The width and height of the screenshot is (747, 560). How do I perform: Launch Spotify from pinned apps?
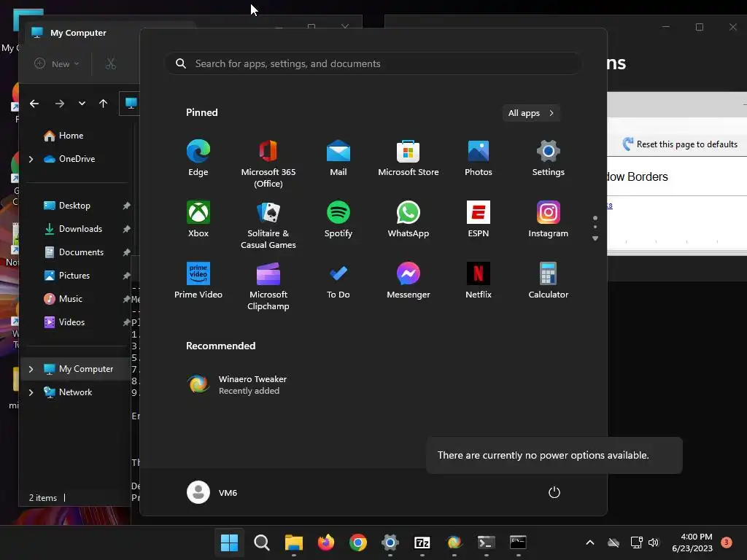338,219
